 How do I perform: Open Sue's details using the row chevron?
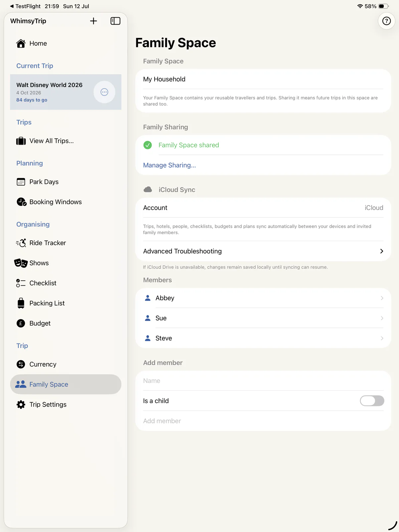pos(382,318)
